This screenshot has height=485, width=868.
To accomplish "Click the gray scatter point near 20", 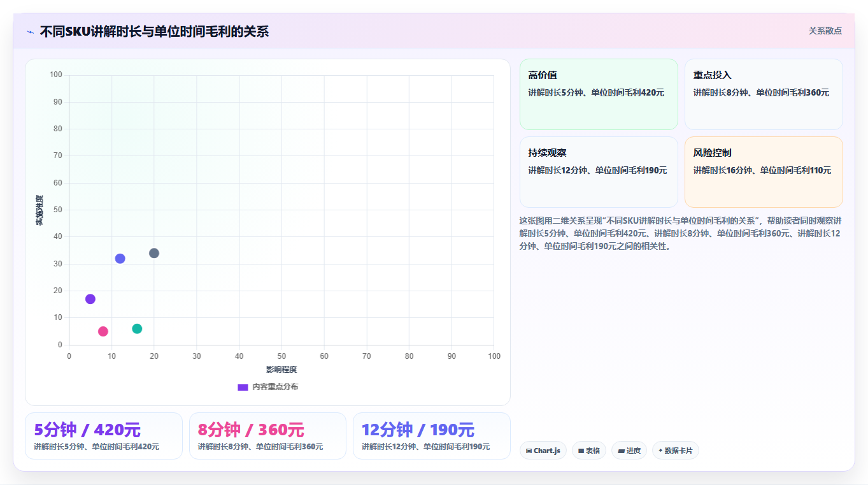I will click(154, 253).
